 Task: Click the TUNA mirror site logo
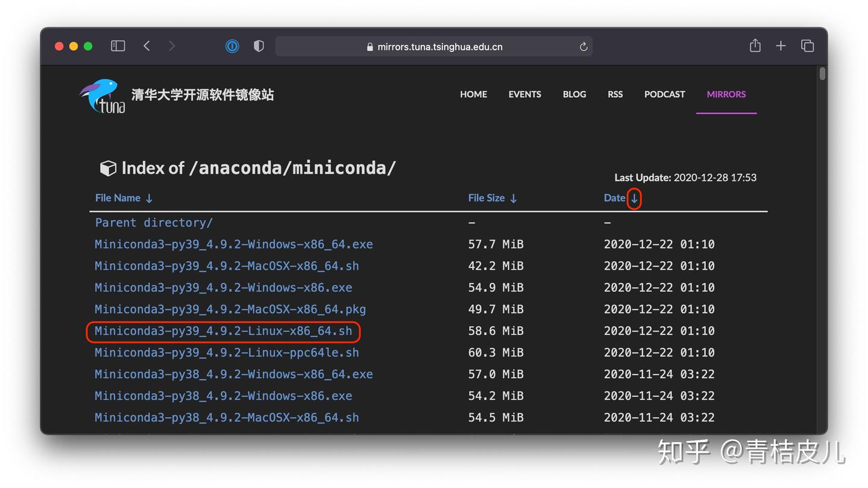pos(101,95)
